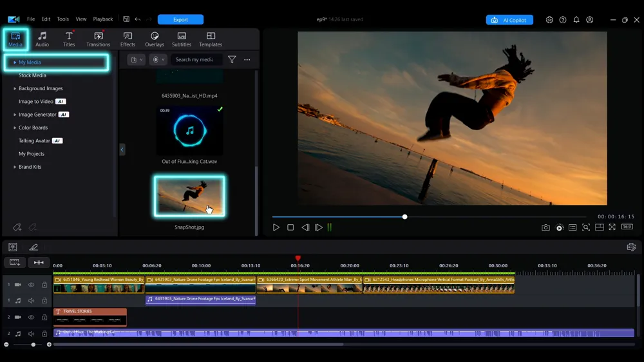Open the timeline editing tools icon
Image resolution: width=644 pixels, height=362 pixels.
pos(13,247)
